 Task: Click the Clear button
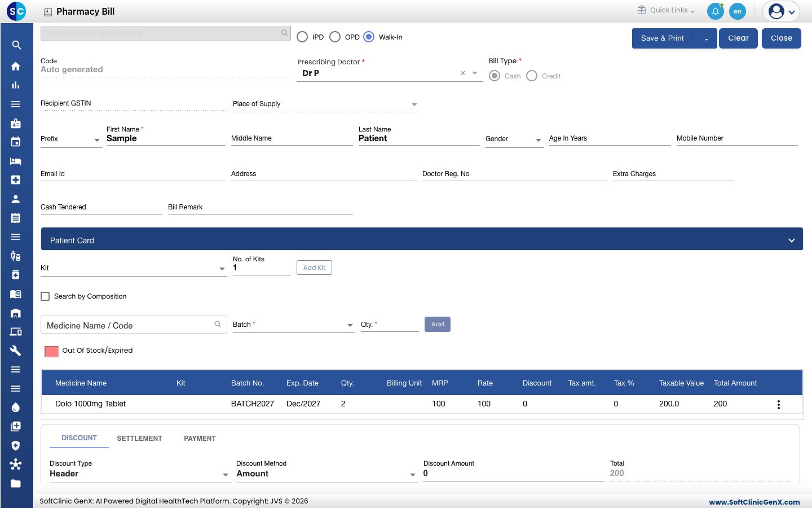click(739, 38)
